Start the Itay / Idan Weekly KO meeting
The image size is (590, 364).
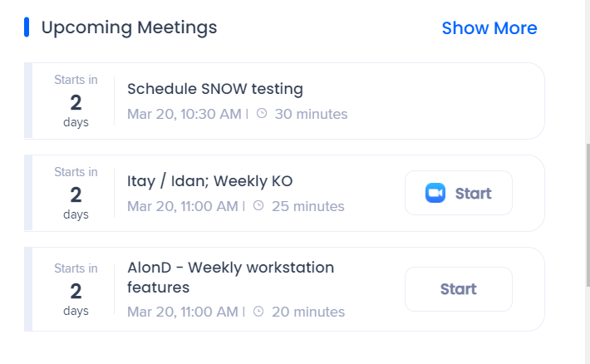pyautogui.click(x=459, y=193)
